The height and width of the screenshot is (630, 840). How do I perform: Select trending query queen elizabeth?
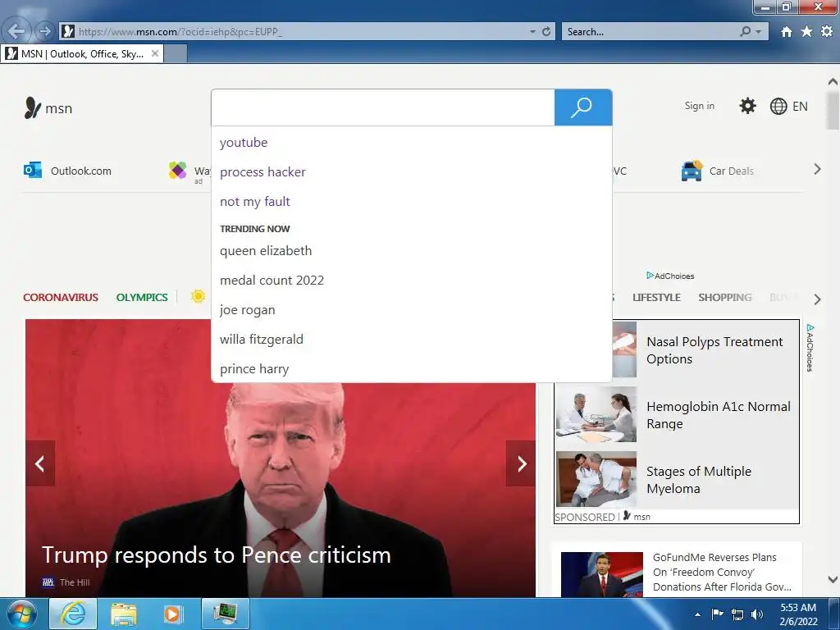(266, 251)
